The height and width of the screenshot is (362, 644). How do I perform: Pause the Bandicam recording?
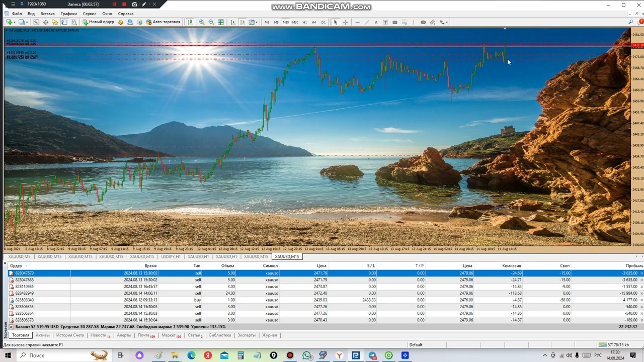[114, 4]
